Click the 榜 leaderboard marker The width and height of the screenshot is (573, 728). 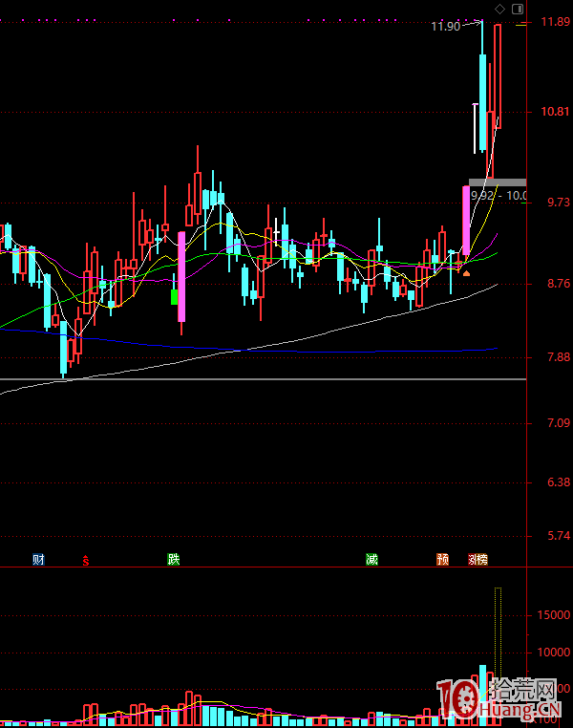pyautogui.click(x=481, y=560)
